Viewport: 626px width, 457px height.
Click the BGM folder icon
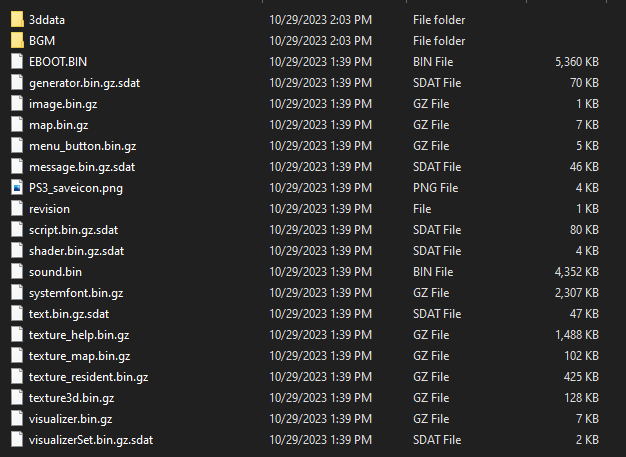click(17, 40)
